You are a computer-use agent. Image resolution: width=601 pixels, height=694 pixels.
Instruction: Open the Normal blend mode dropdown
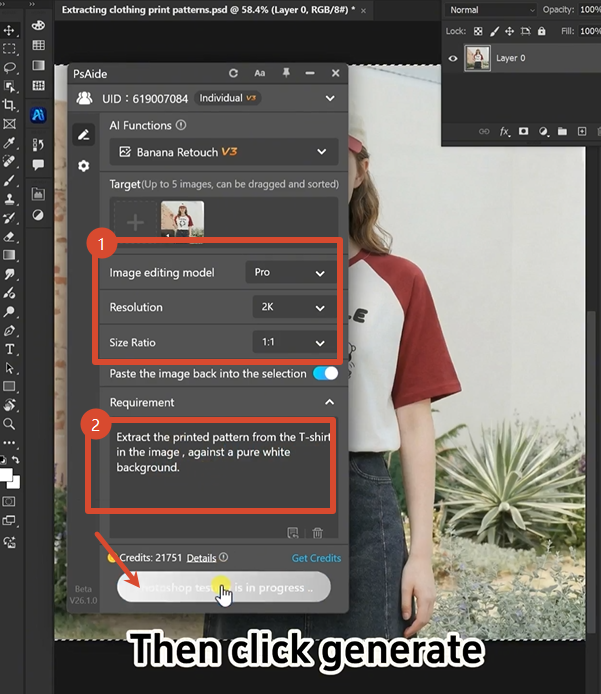pyautogui.click(x=491, y=10)
